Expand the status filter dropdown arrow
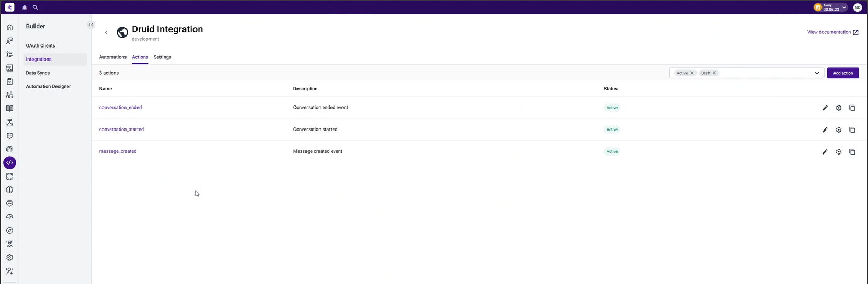 point(817,73)
